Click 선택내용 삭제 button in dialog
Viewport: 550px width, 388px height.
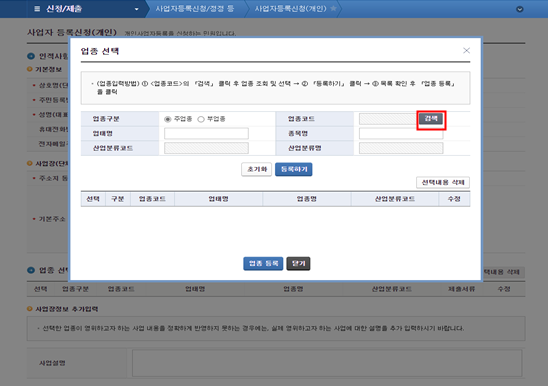tap(444, 183)
